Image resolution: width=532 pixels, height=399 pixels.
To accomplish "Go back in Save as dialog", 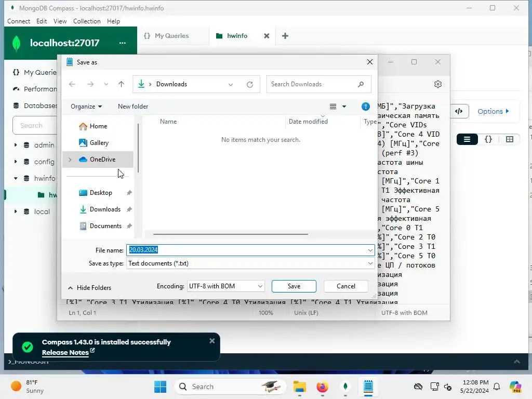I will click(x=72, y=84).
